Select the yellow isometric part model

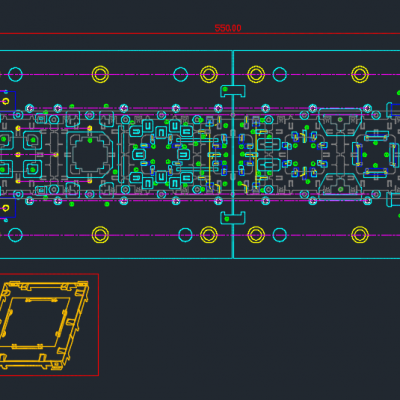[44, 325]
